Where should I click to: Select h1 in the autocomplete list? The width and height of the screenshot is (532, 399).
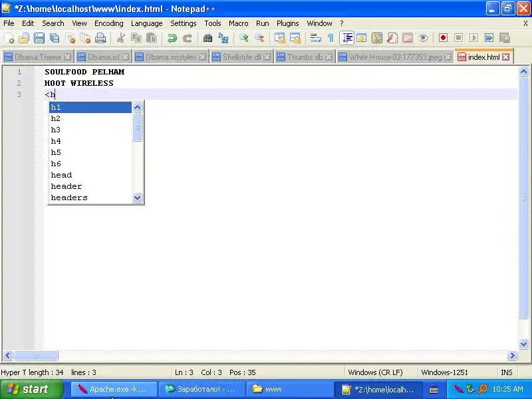pos(90,107)
